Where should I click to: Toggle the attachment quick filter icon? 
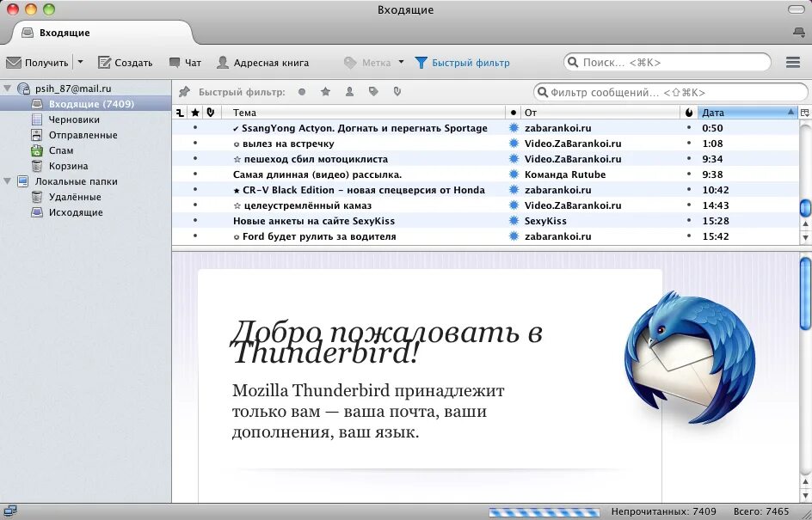pyautogui.click(x=397, y=92)
